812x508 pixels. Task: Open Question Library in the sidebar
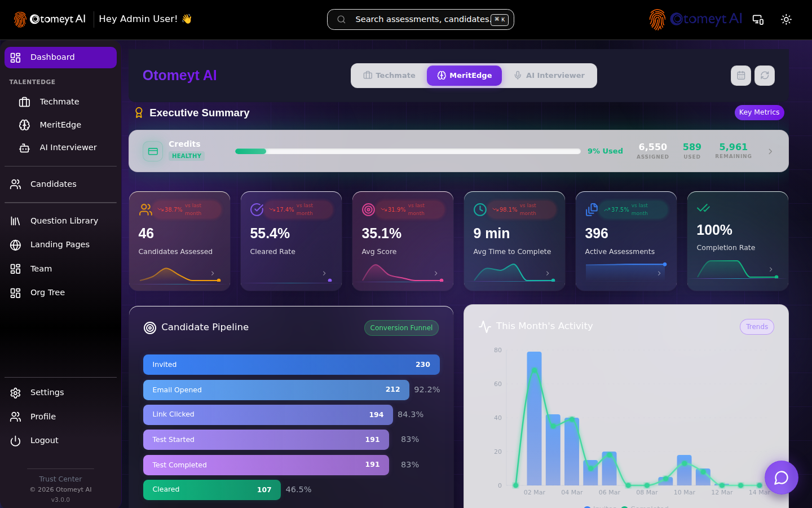pos(60,221)
